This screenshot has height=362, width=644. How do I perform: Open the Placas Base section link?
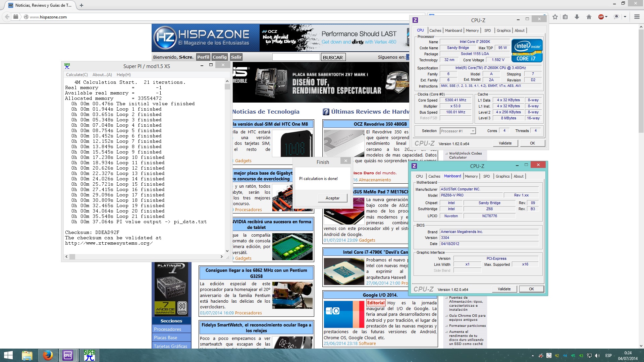click(x=166, y=338)
